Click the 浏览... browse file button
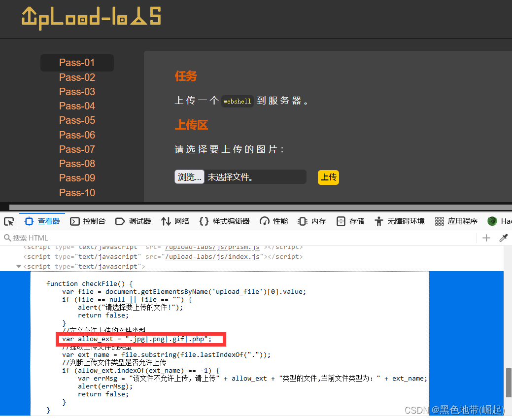 tap(189, 177)
